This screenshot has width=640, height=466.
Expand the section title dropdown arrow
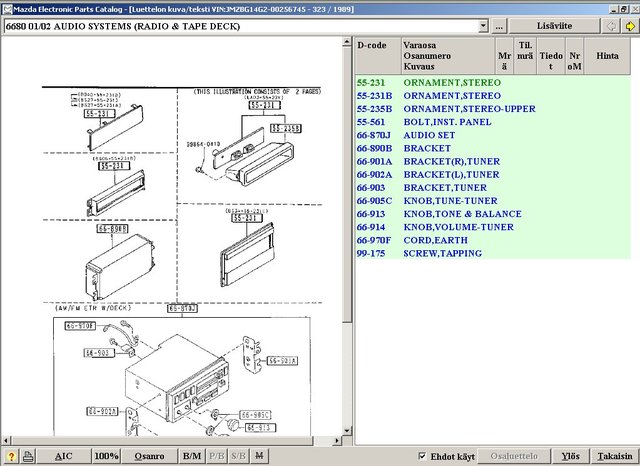[x=483, y=26]
